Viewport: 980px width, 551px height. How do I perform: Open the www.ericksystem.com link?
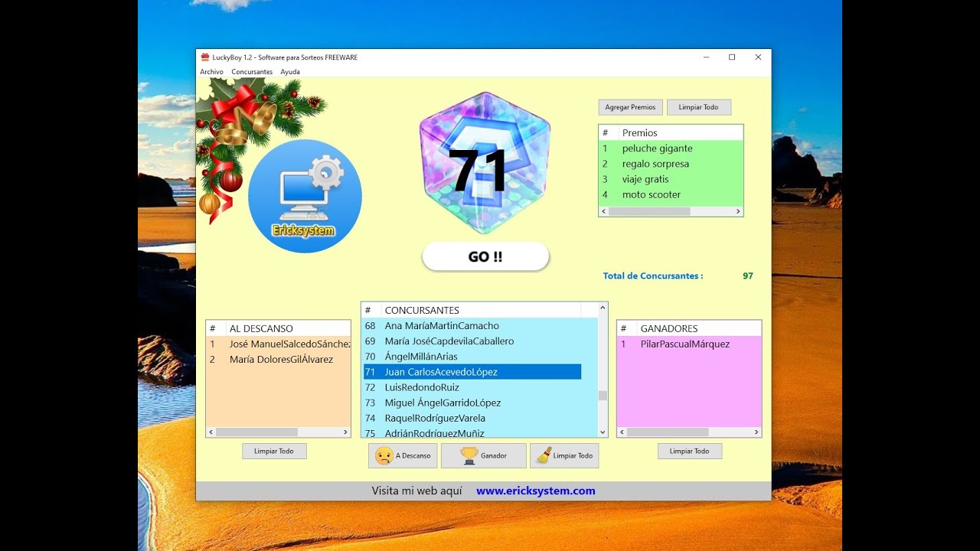tap(536, 491)
